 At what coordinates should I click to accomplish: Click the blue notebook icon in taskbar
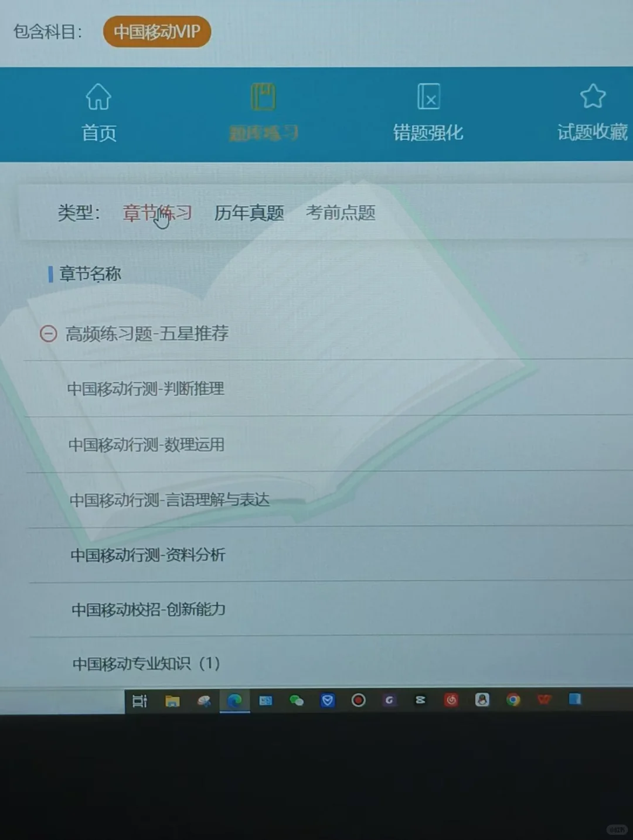point(575,699)
